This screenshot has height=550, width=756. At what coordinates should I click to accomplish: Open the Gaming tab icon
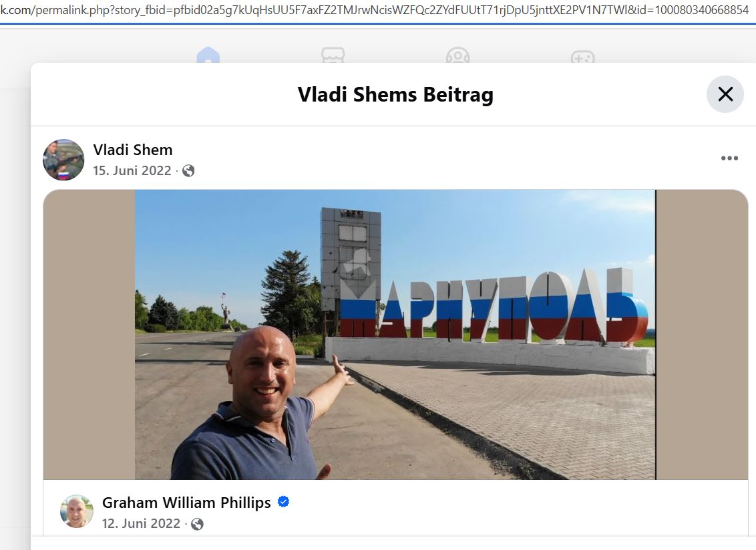tap(582, 56)
